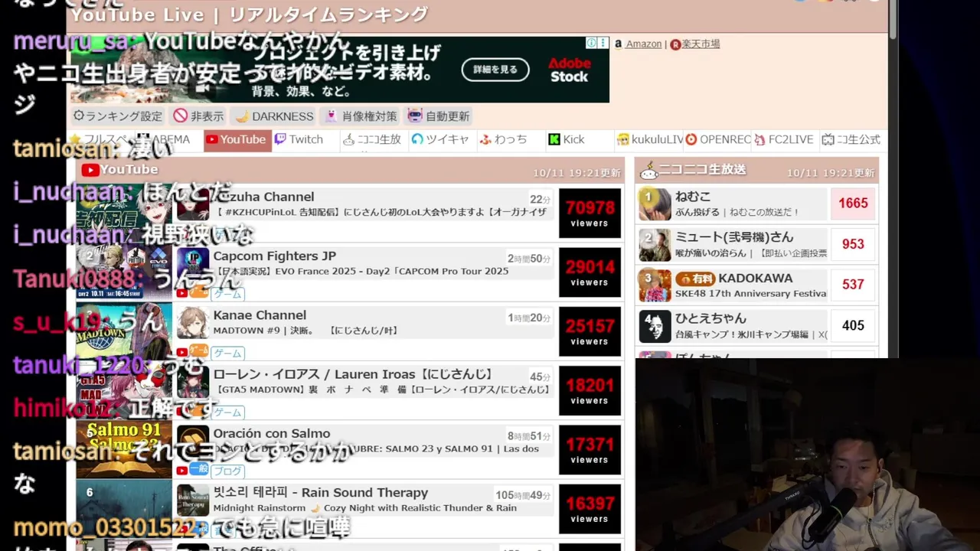The width and height of the screenshot is (980, 551).
Task: Click the Niconico TV mascot icon in the header
Action: 648,169
